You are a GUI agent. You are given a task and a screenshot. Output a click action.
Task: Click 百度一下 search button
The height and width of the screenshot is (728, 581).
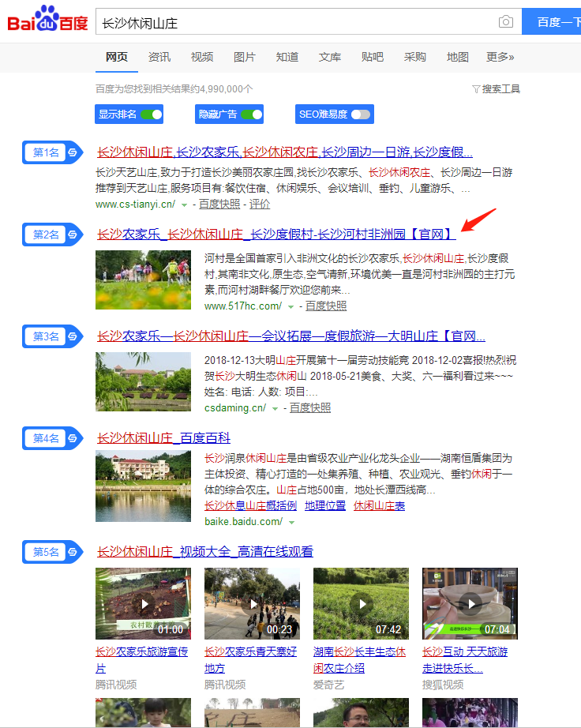(551, 21)
